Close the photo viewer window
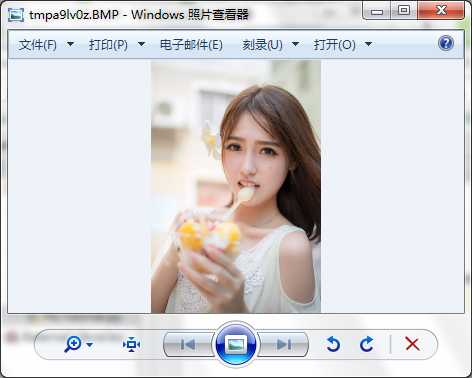This screenshot has height=378, width=472. tap(441, 11)
